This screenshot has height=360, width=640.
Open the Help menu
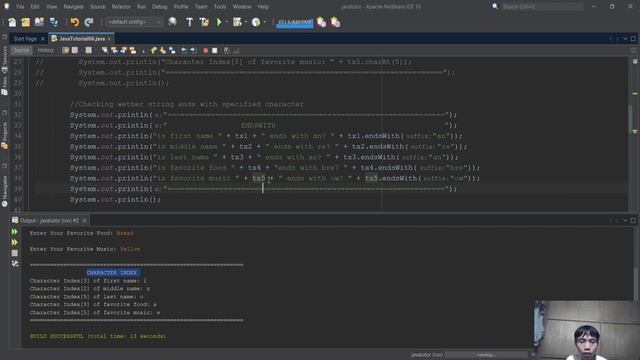[263, 7]
